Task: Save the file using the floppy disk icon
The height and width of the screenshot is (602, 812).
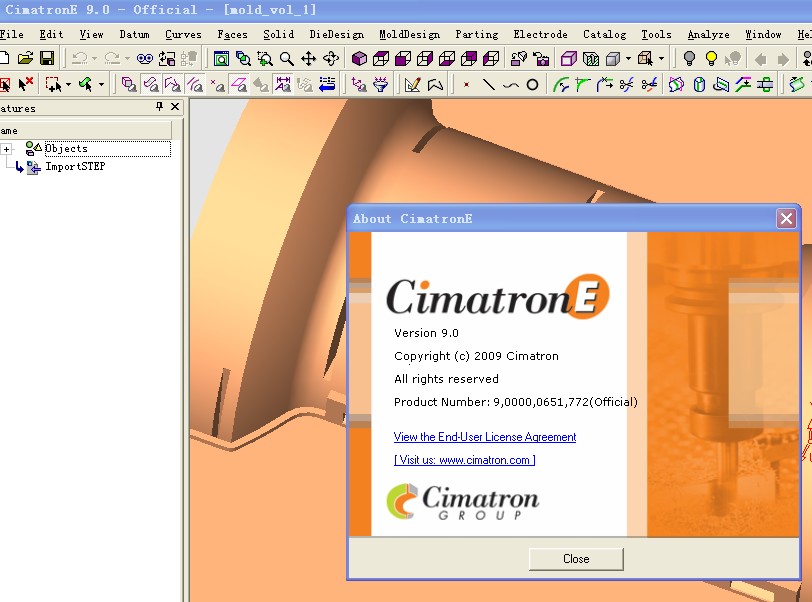Action: tap(47, 59)
